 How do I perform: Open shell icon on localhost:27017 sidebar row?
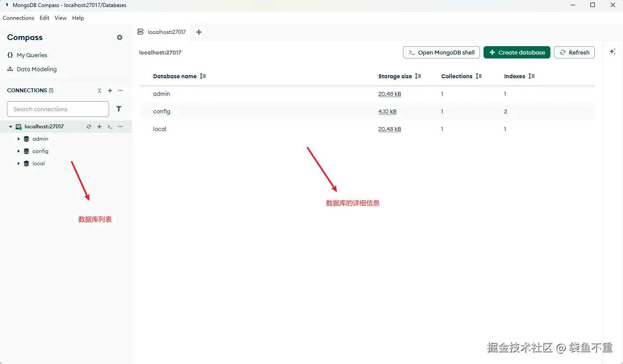[x=110, y=127]
